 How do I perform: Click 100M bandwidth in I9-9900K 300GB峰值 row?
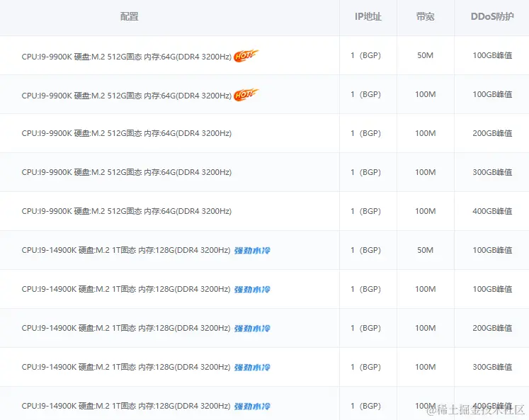point(425,172)
